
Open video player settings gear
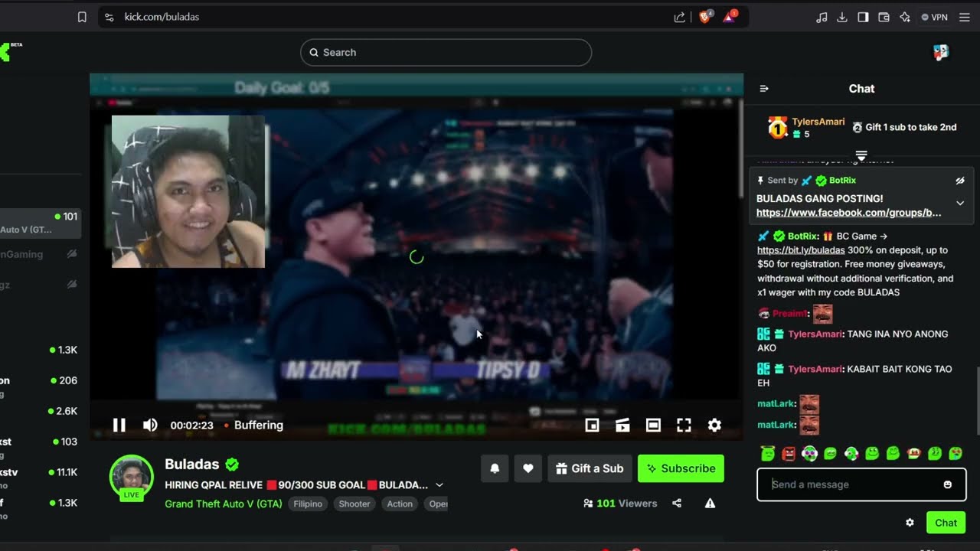point(714,425)
